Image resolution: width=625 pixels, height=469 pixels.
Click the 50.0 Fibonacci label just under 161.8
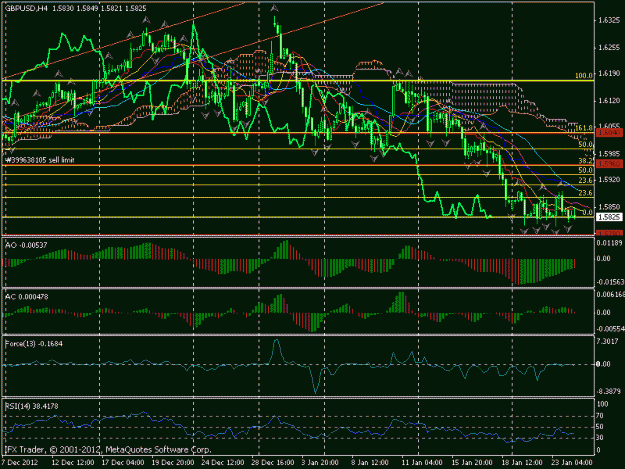point(586,144)
